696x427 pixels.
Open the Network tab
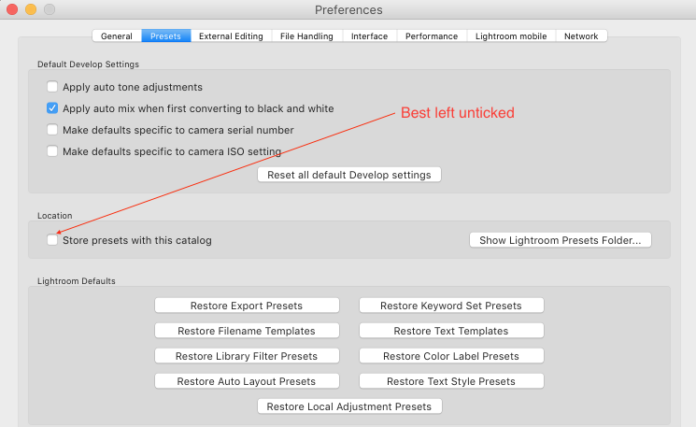pos(581,36)
